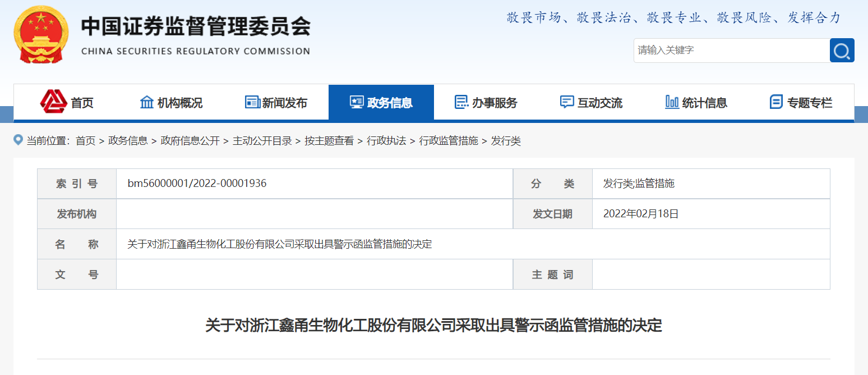Go to the 新闻发布 tab
Screen dimensions: 868x375
point(276,102)
